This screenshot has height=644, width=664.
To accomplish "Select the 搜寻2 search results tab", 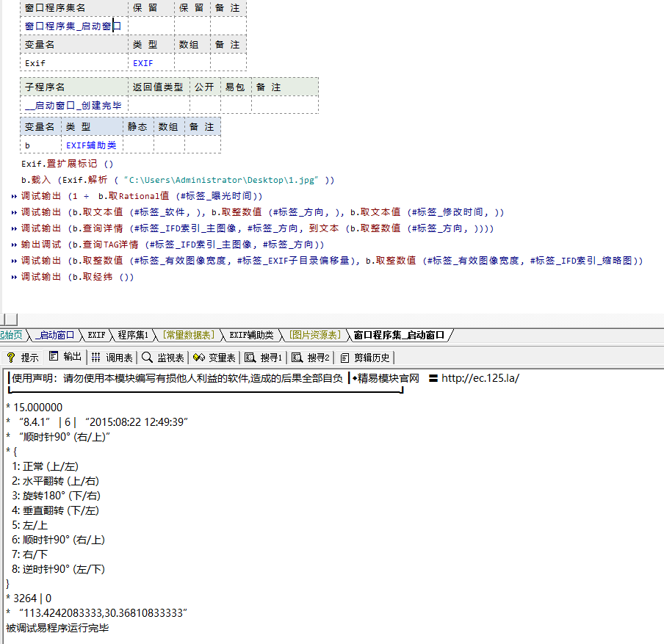I will (x=311, y=358).
